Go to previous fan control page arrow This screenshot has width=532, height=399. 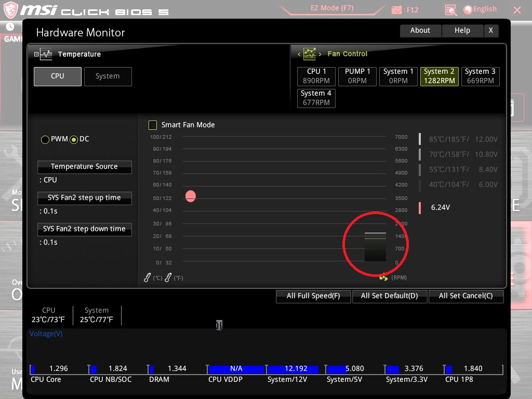point(299,54)
